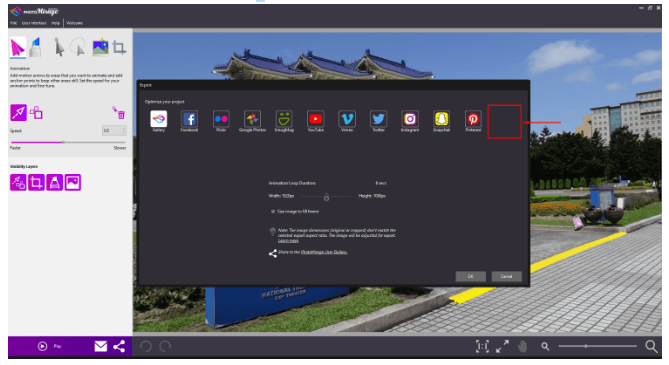Select the Vimeo export icon

[x=347, y=119]
